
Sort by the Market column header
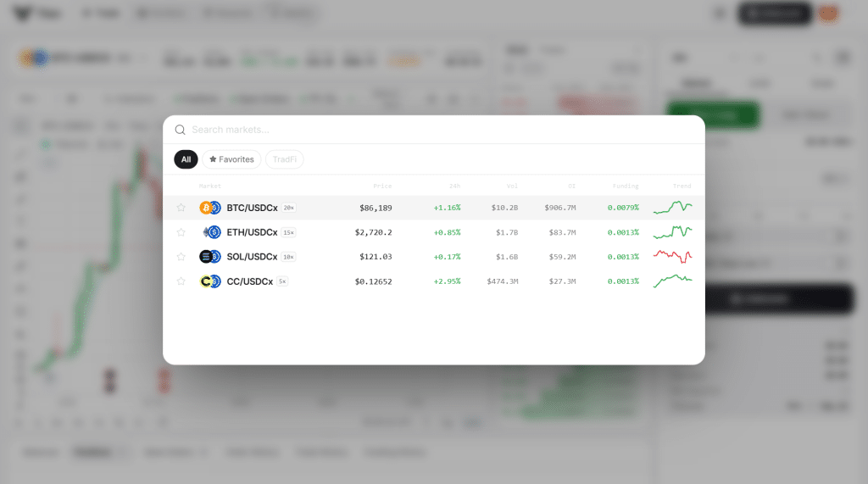(210, 186)
